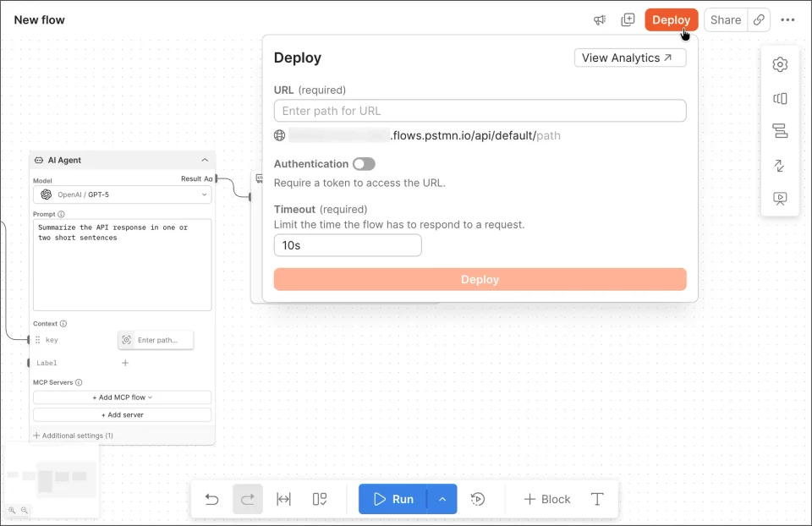Click the globe icon beside deployment URL
This screenshot has width=812, height=526.
pyautogui.click(x=280, y=135)
